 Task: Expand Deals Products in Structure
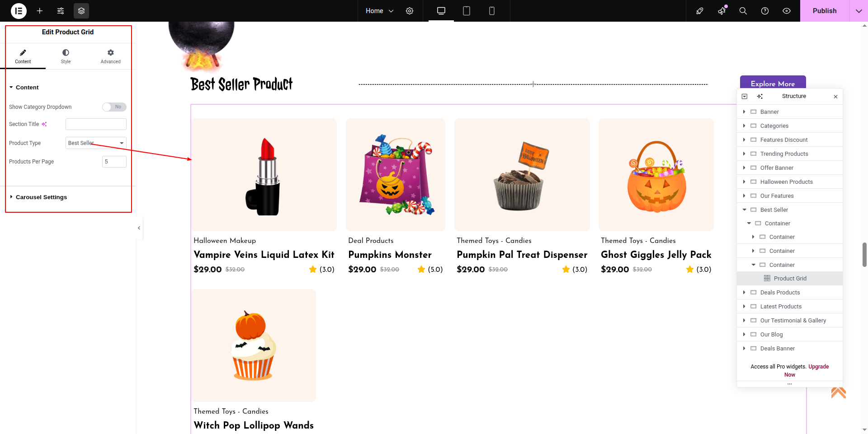pos(744,293)
